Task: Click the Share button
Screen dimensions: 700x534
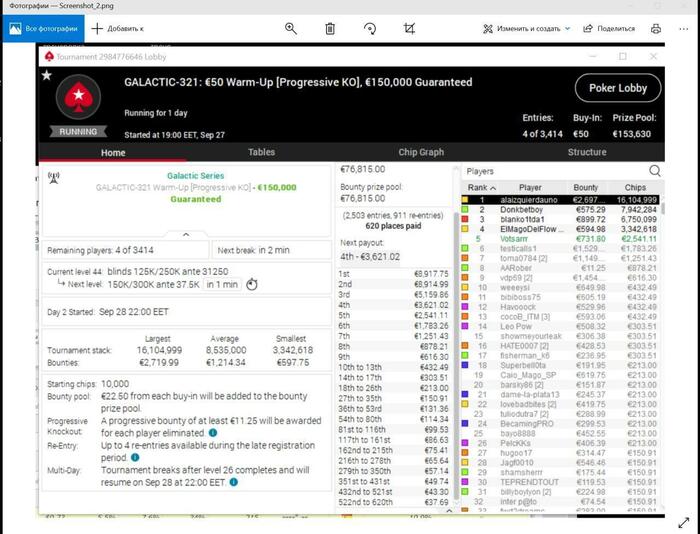Action: (609, 29)
